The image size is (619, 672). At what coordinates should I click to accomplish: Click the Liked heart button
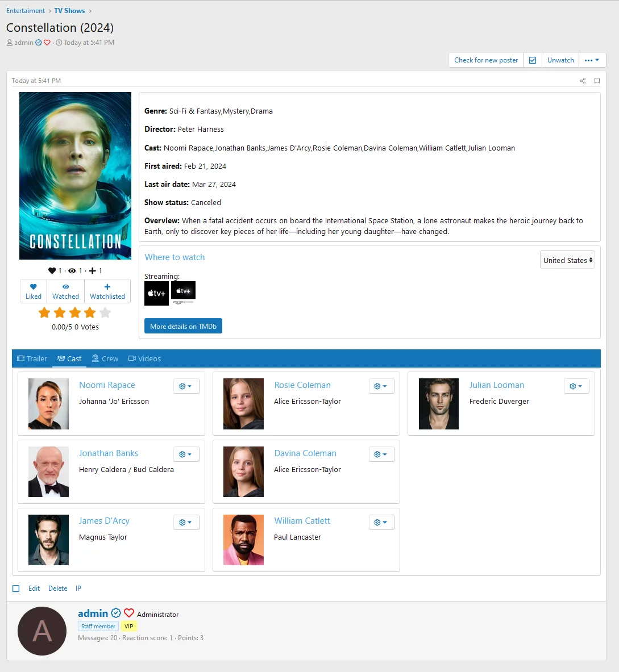(x=34, y=291)
